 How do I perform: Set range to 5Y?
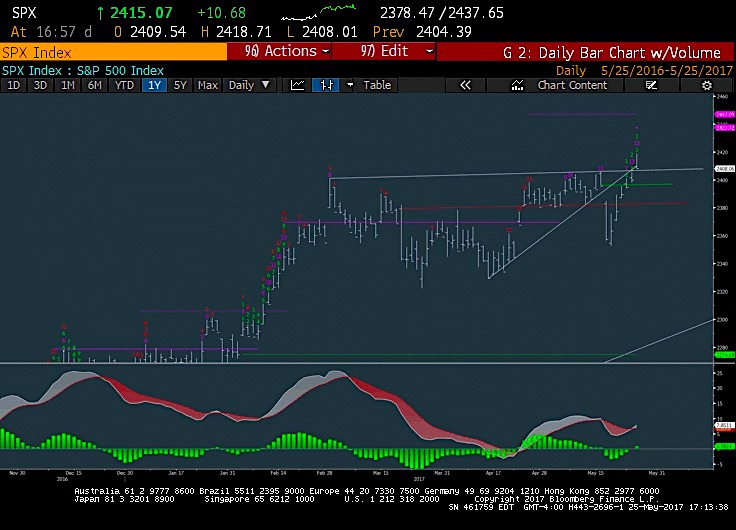(180, 85)
